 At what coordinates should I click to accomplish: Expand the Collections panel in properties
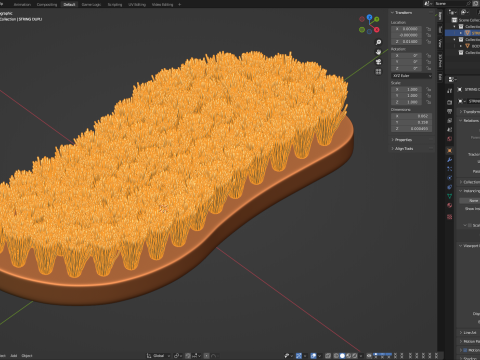[469, 182]
